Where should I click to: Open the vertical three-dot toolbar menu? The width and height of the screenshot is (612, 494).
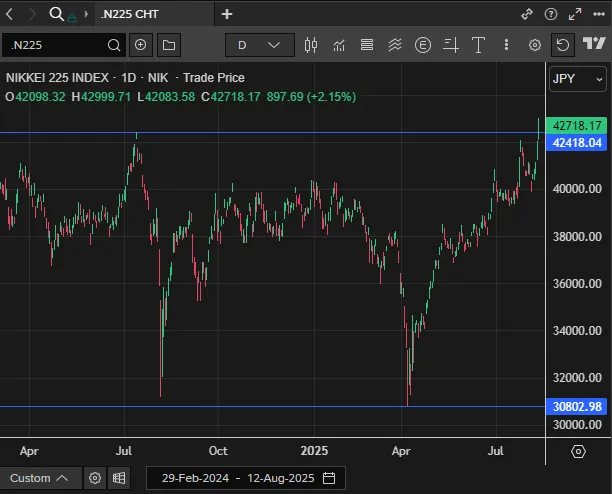pyautogui.click(x=506, y=45)
